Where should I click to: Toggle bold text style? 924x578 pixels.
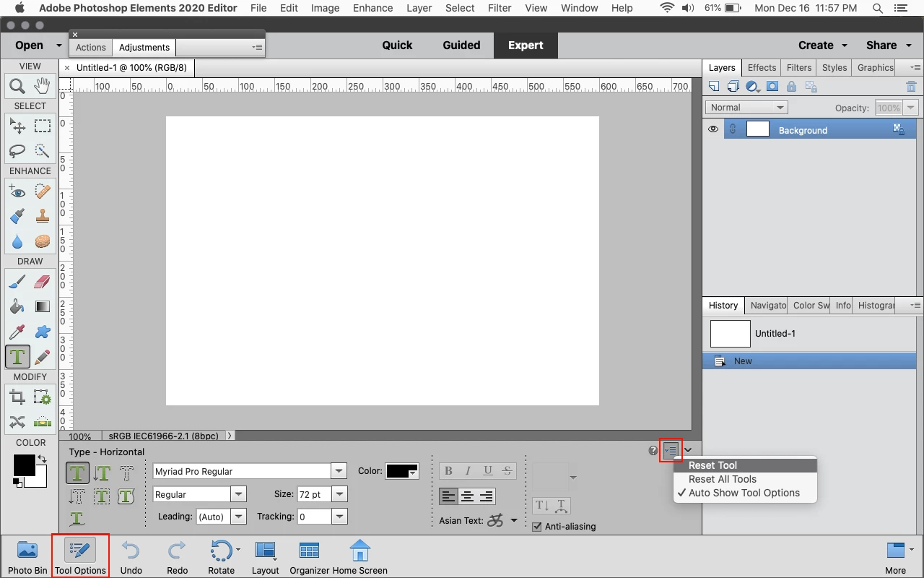point(448,471)
